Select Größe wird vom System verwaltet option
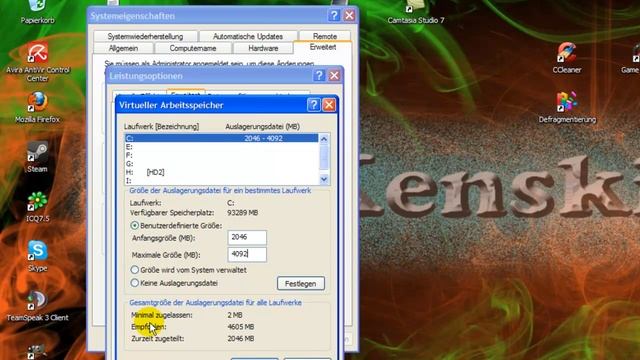640x360 pixels. (x=134, y=270)
